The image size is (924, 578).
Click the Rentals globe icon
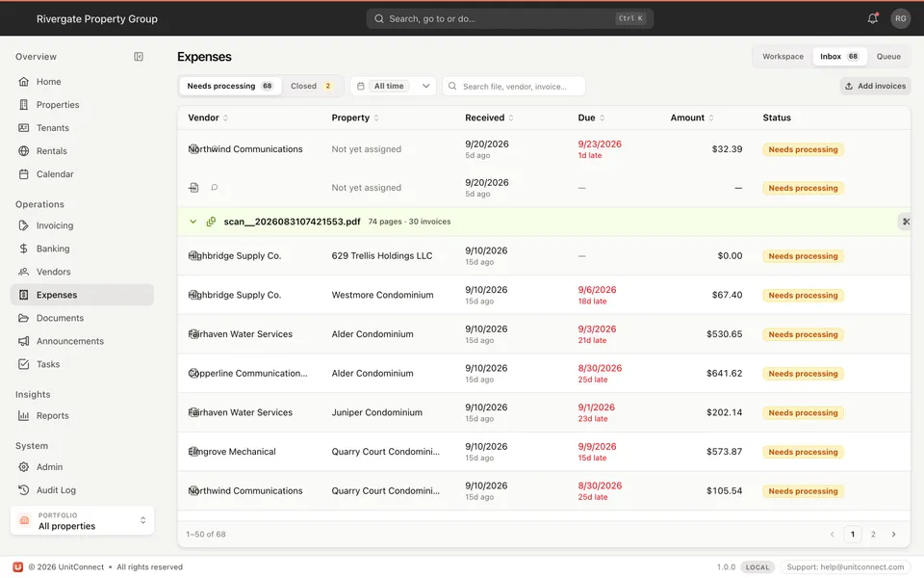(23, 150)
